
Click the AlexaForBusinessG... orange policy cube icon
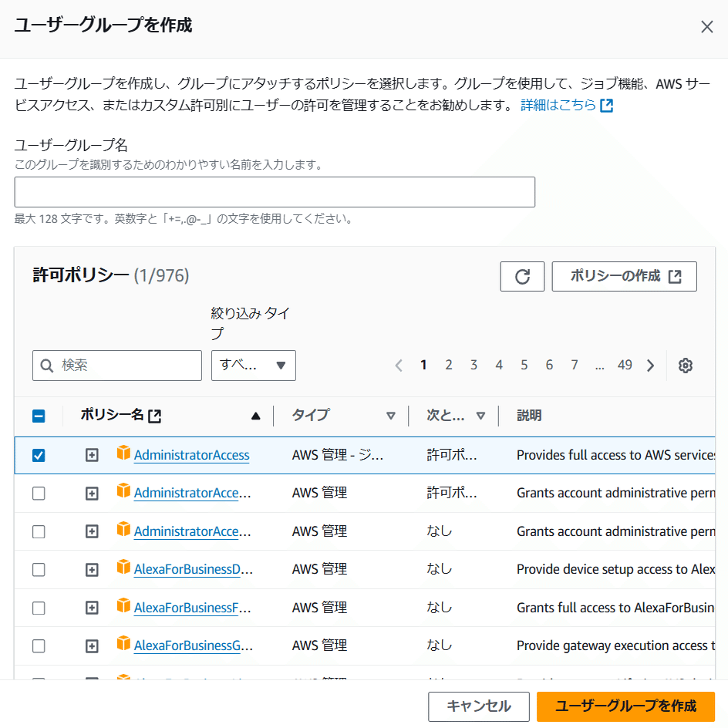point(123,643)
